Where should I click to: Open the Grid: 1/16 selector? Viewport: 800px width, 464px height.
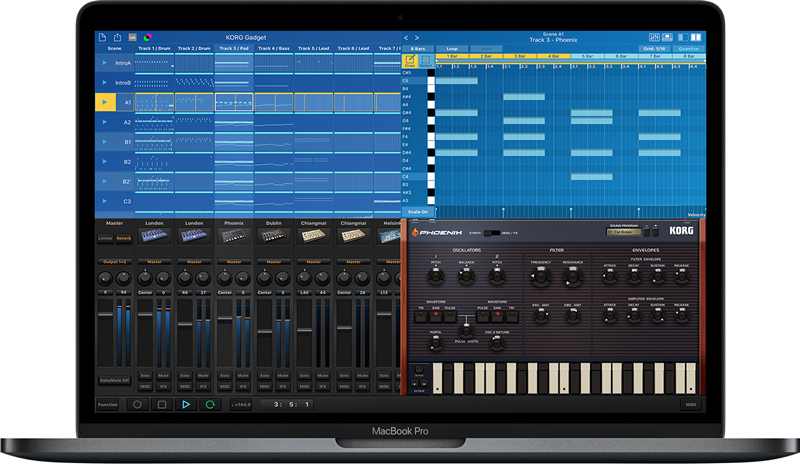654,48
